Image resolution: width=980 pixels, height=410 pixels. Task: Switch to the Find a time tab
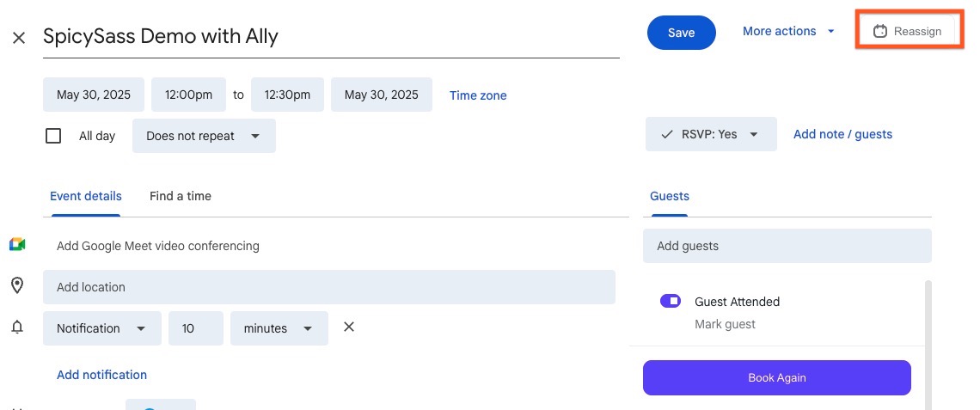(180, 196)
